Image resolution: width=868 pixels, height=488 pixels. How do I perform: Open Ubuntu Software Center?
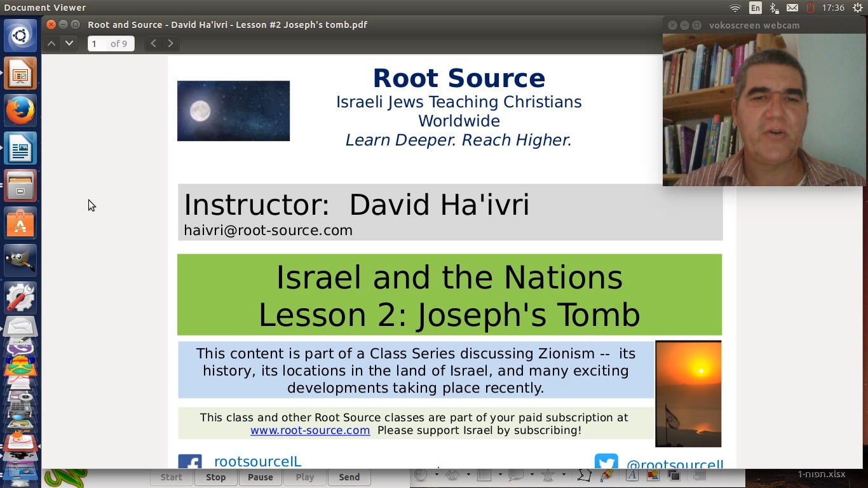pyautogui.click(x=20, y=223)
